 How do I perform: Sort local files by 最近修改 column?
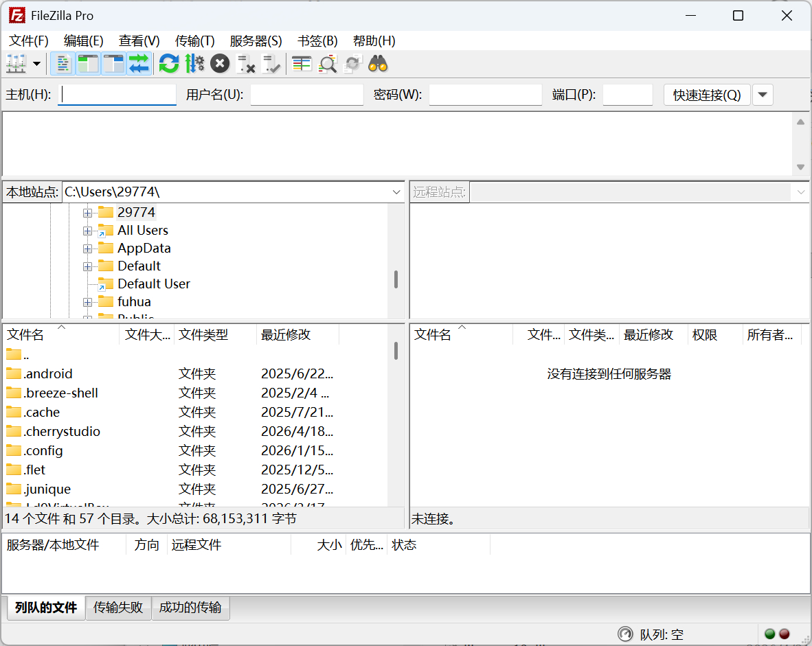[x=297, y=334]
